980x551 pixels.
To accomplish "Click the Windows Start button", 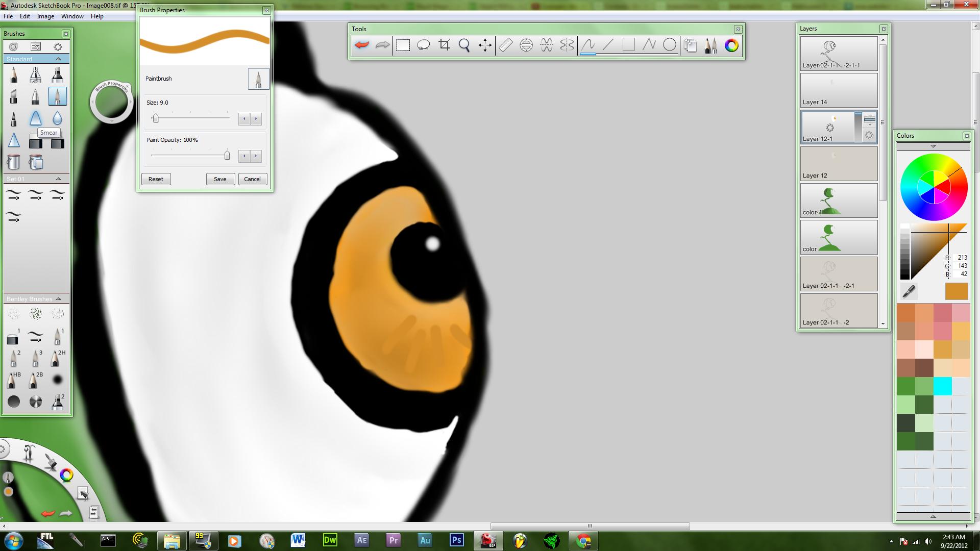I will pyautogui.click(x=13, y=540).
